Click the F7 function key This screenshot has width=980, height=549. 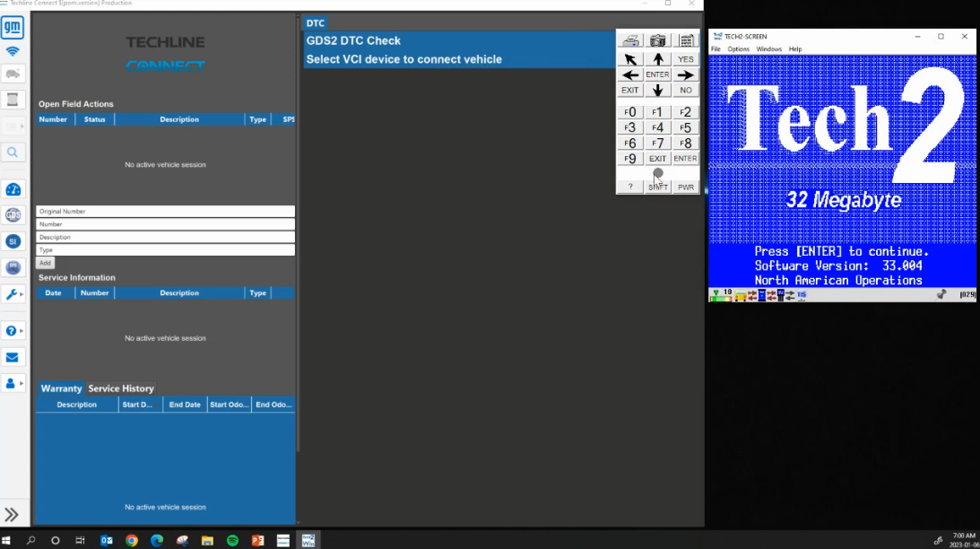point(657,144)
